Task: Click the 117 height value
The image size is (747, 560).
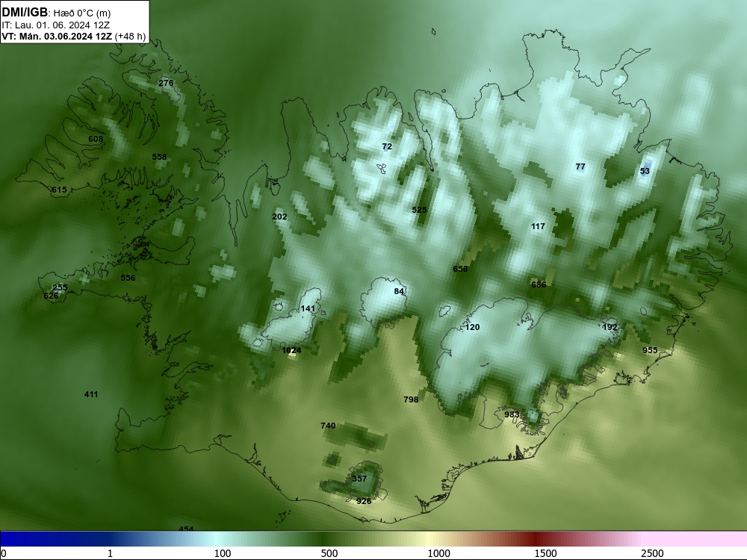Action: pyautogui.click(x=538, y=226)
